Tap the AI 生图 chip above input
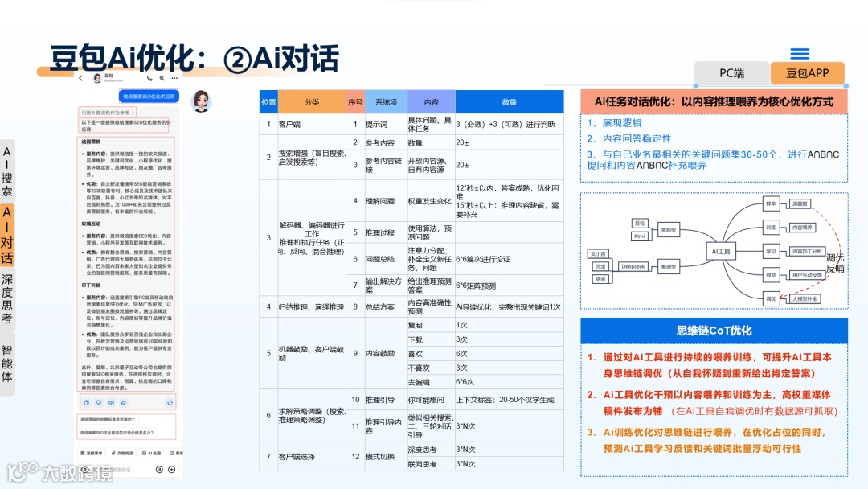The width and height of the screenshot is (868, 489). 151,453
